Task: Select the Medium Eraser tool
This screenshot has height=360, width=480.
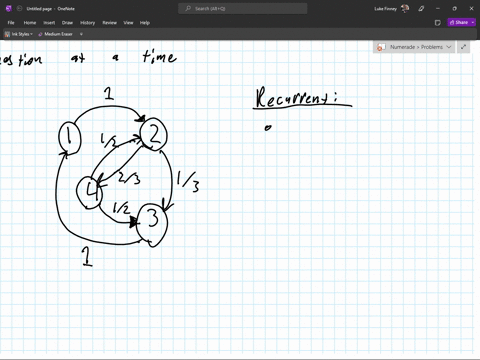Action: click(55, 34)
